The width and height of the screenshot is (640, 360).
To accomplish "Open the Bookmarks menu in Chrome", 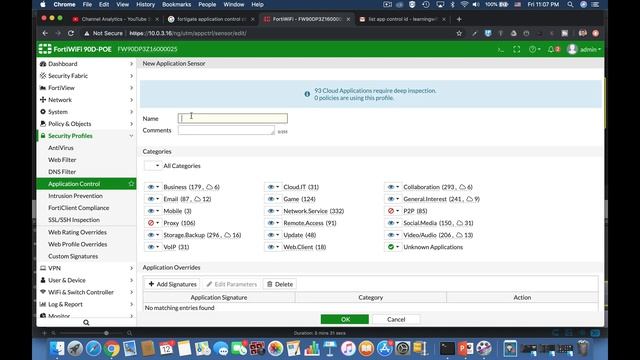I will tap(176, 4).
